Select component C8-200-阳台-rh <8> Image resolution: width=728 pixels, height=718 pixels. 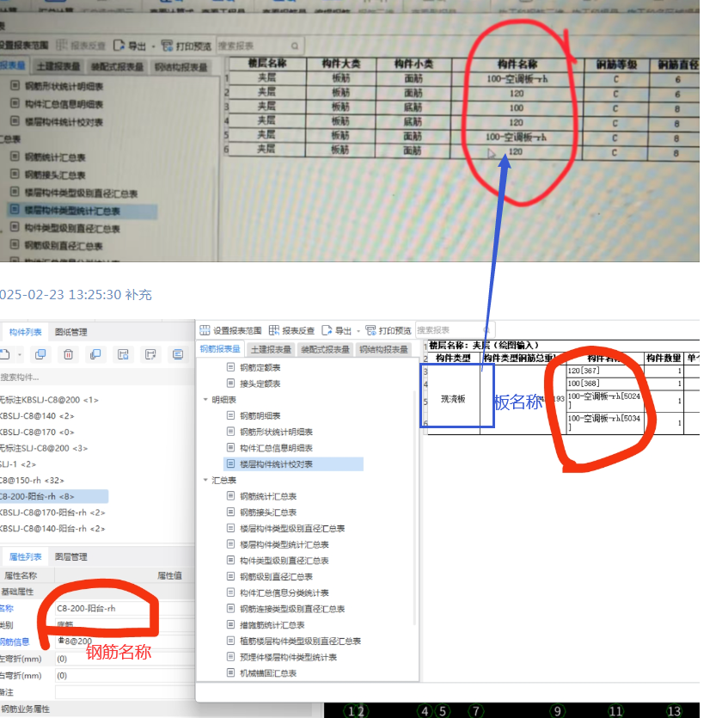54,496
